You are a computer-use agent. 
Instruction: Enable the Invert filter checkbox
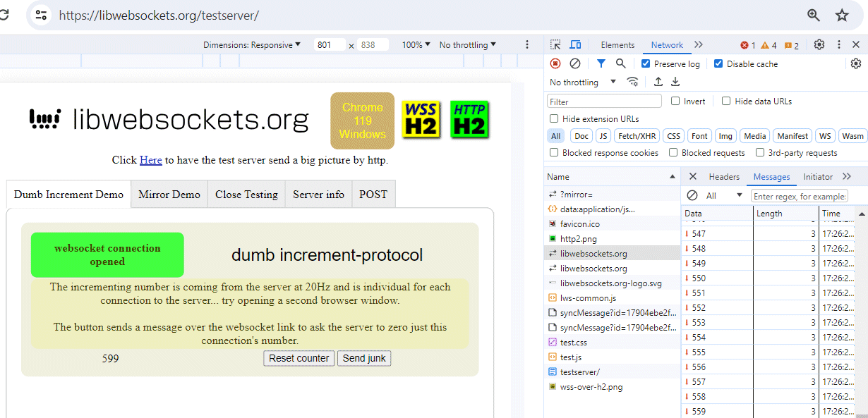pyautogui.click(x=675, y=101)
